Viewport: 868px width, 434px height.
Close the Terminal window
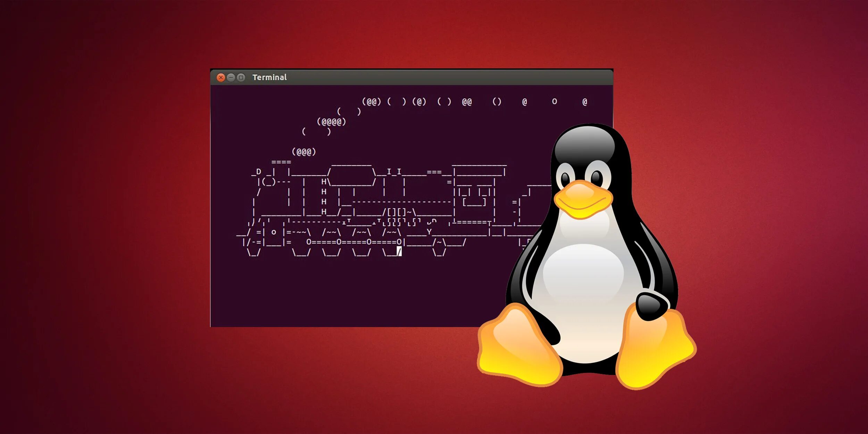click(x=220, y=77)
